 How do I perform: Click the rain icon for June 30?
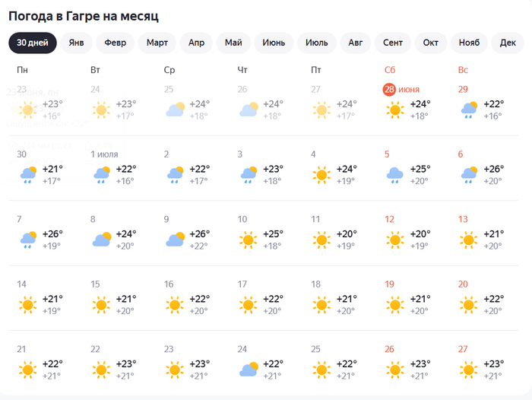pos(28,175)
